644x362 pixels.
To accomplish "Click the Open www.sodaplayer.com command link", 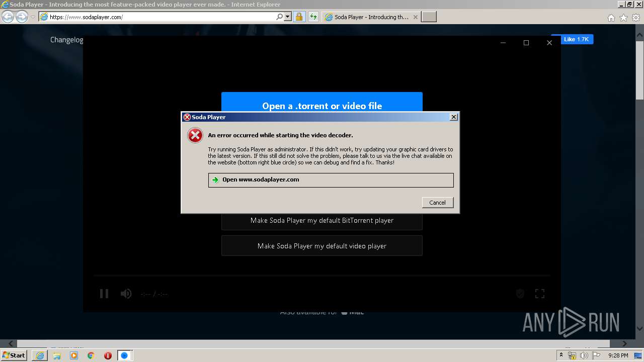I will [x=331, y=180].
